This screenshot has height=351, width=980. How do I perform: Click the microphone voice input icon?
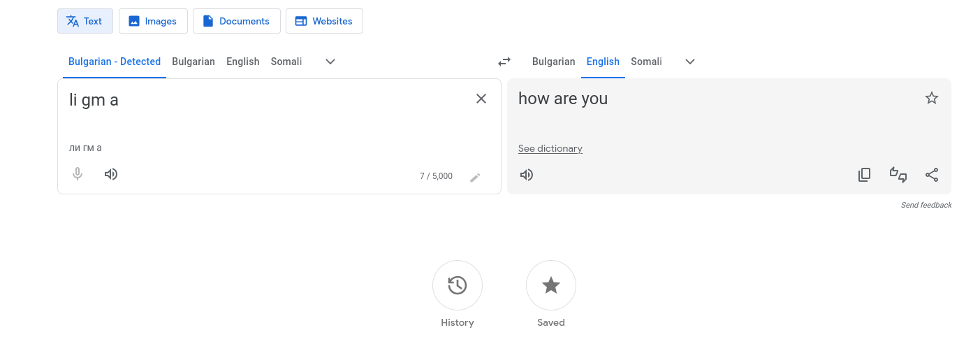point(78,174)
